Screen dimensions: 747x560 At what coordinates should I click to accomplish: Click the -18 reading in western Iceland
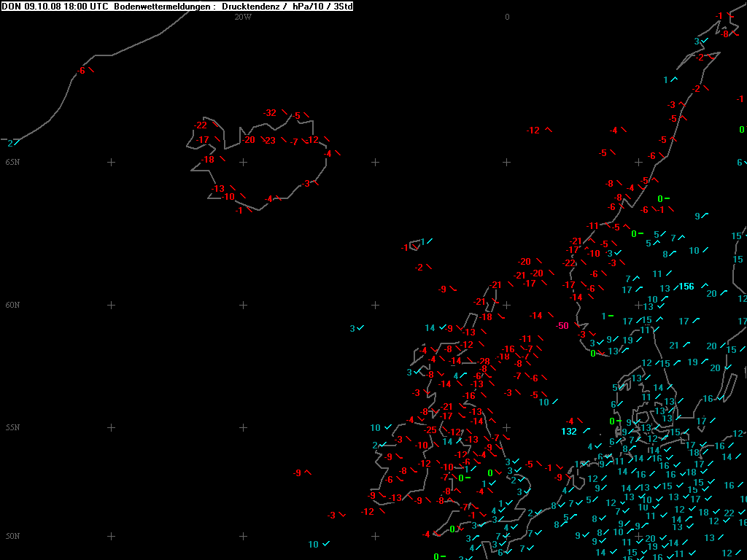click(208, 160)
